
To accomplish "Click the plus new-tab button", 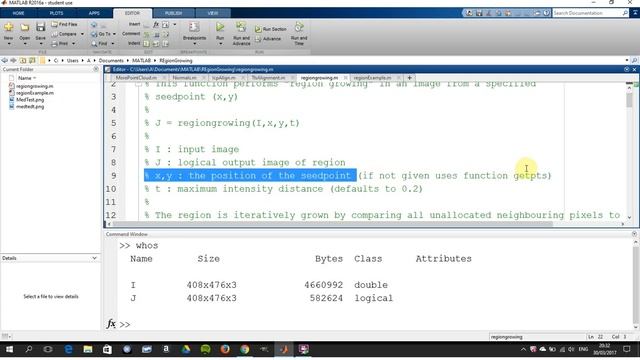I will (x=409, y=78).
